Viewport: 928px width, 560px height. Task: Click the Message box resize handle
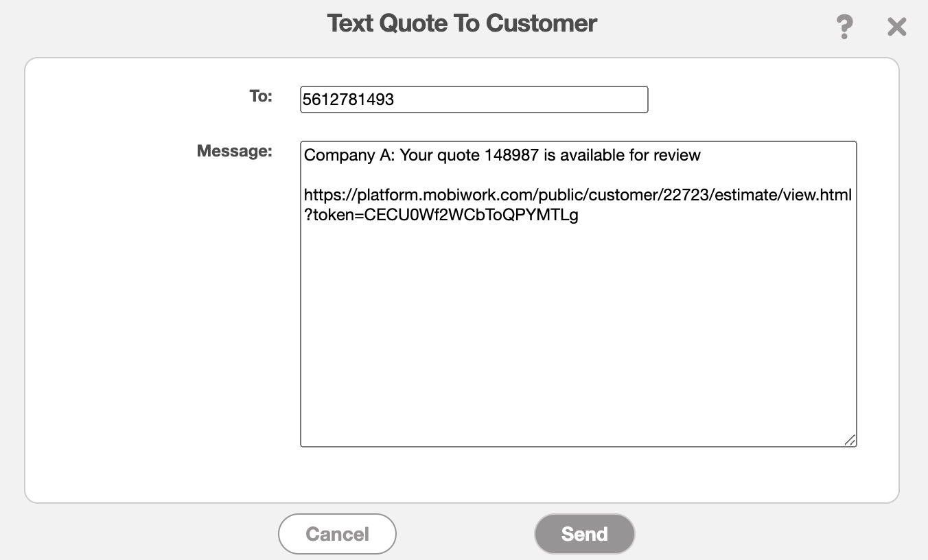click(x=850, y=440)
